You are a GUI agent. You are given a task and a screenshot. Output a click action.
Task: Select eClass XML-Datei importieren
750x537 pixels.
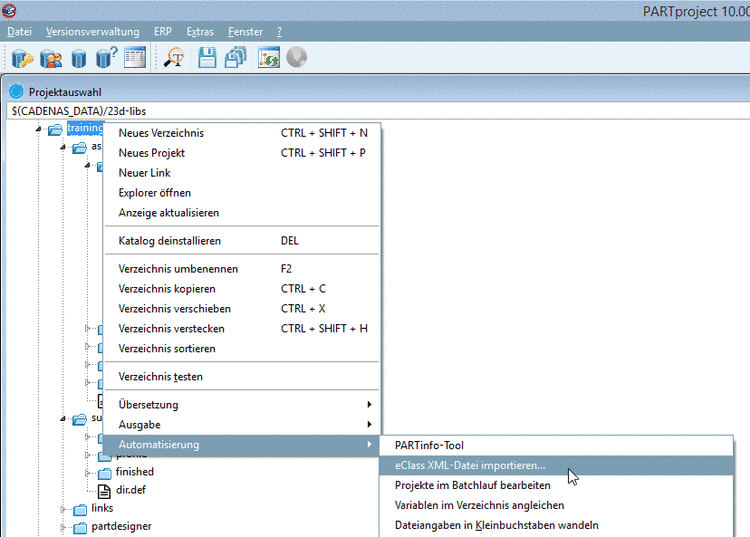[x=556, y=466]
